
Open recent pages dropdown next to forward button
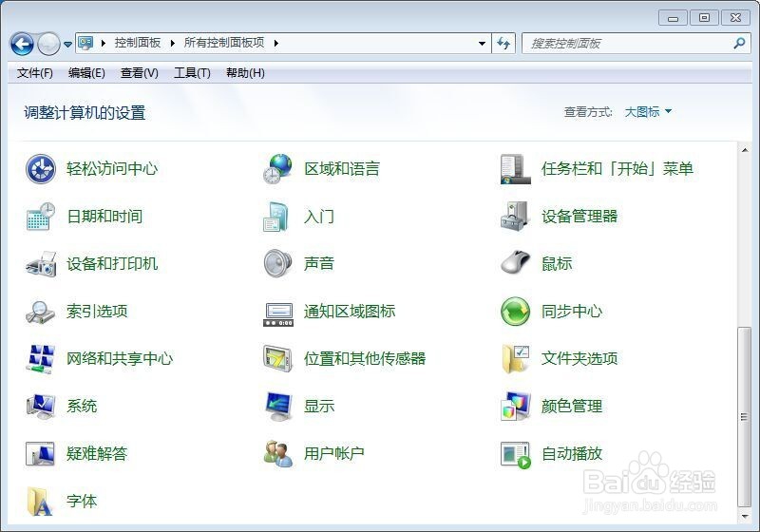click(x=67, y=44)
